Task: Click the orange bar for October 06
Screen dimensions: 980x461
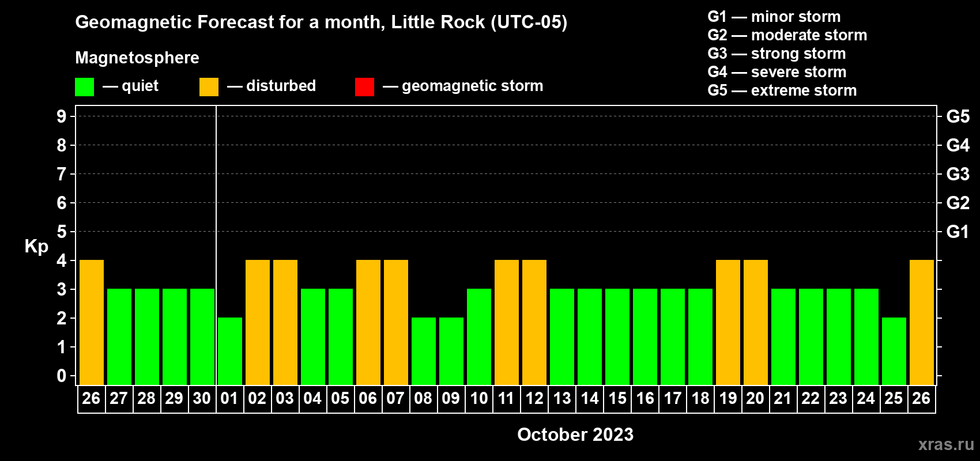Action: (x=368, y=323)
